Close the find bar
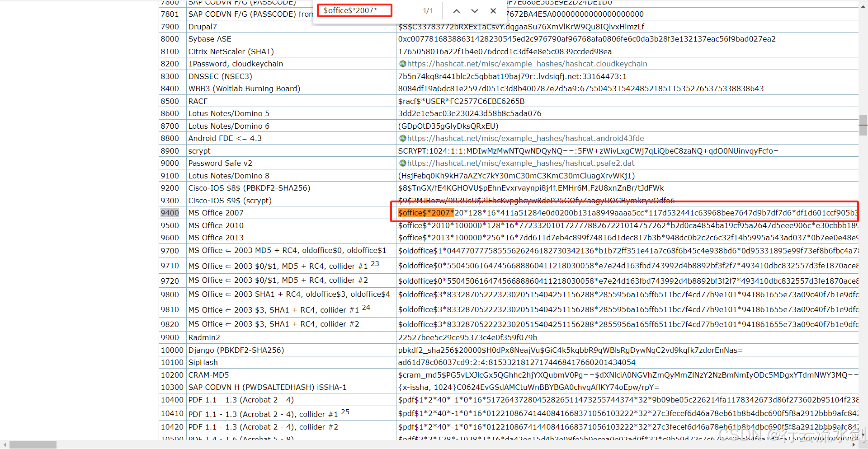The height and width of the screenshot is (449, 868). 493,11
